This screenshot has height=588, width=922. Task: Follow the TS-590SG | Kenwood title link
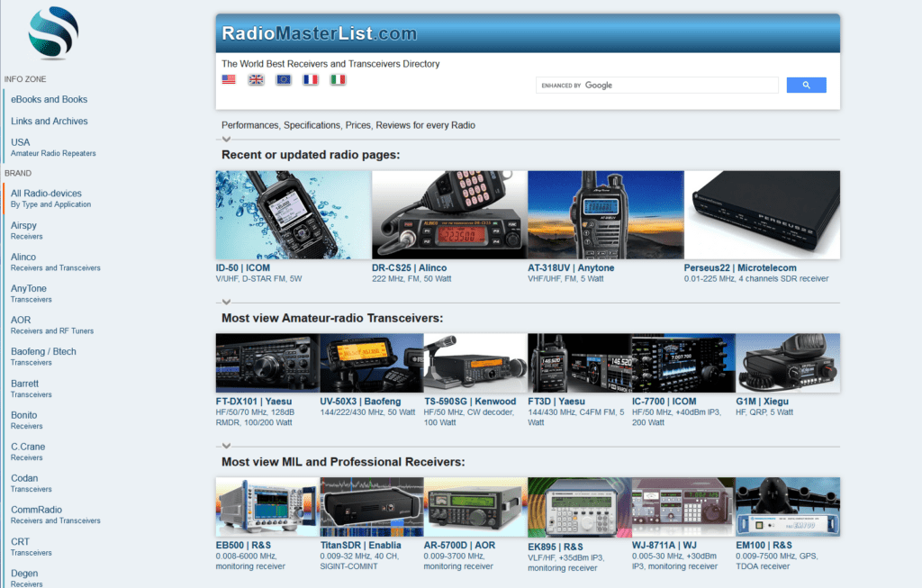(x=470, y=402)
